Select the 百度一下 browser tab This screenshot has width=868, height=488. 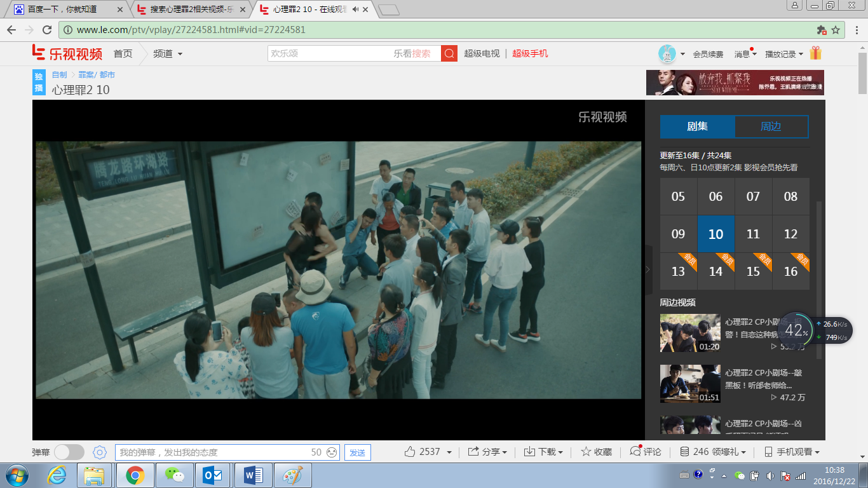pyautogui.click(x=62, y=10)
